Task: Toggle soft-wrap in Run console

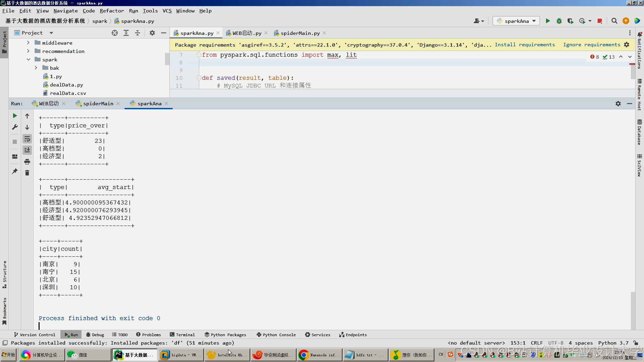Action: pos(27,139)
